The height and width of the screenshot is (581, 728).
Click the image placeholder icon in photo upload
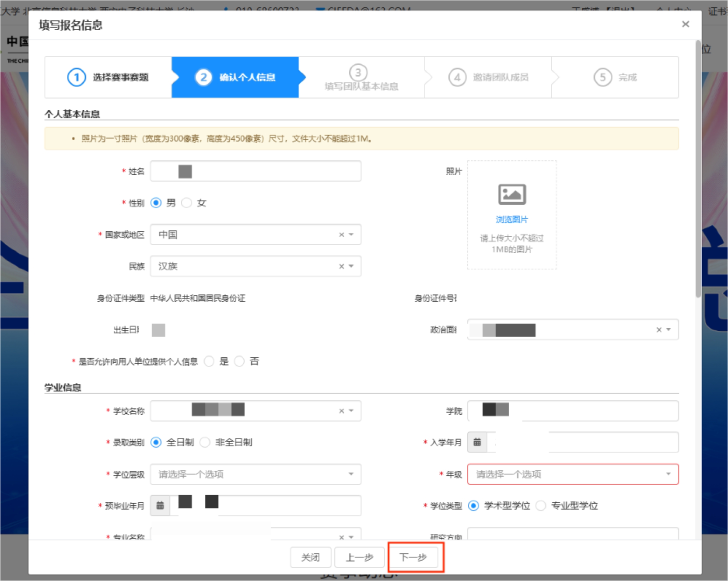pyautogui.click(x=511, y=194)
